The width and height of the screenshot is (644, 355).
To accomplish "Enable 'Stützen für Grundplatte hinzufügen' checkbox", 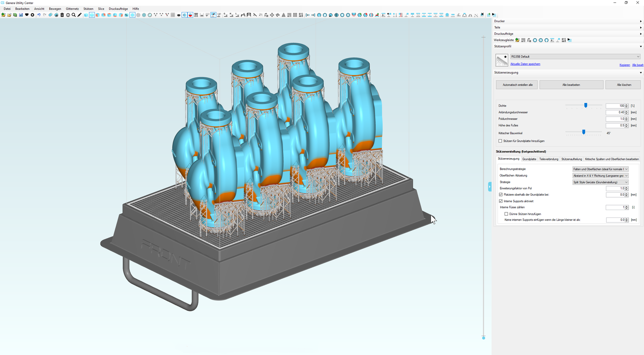I will pyautogui.click(x=500, y=141).
